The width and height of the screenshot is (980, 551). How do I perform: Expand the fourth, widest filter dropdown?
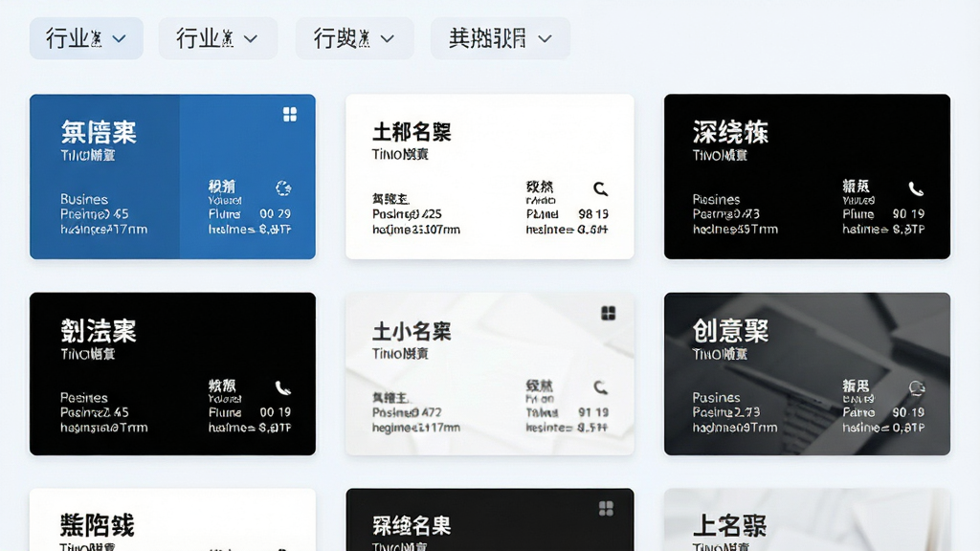coord(500,38)
